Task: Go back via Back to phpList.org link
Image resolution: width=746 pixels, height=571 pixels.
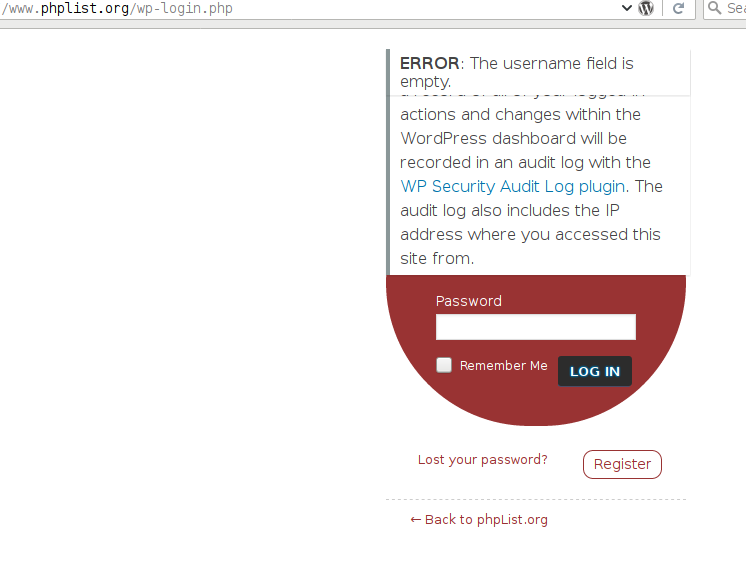Action: pyautogui.click(x=479, y=520)
